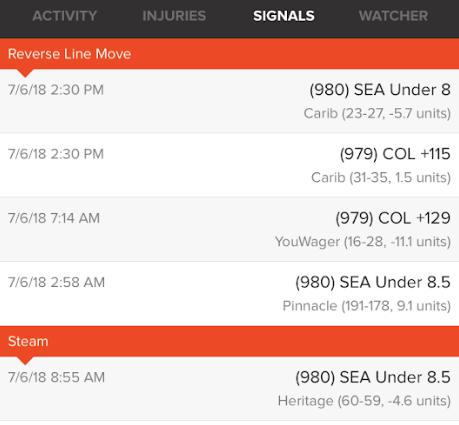459x425 pixels.
Task: Click the Steam section pointer triangle
Action: click(x=25, y=361)
